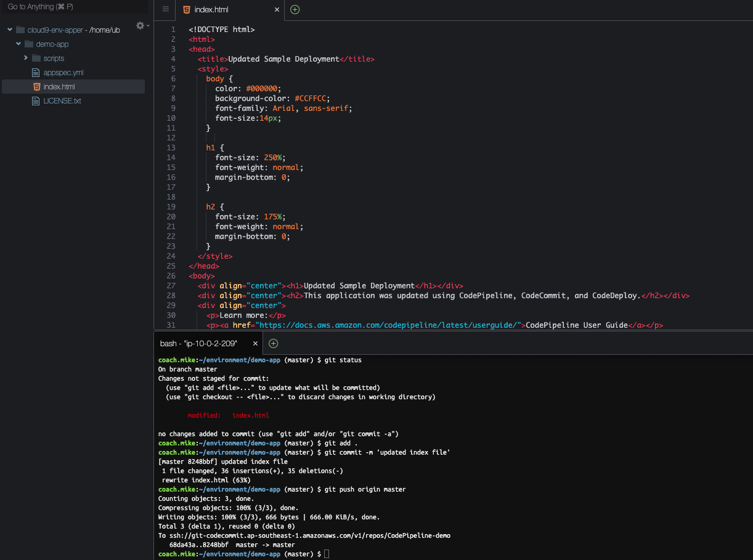Click the CodePipeline docs URL in code
Image resolution: width=753 pixels, height=560 pixels.
coord(389,325)
